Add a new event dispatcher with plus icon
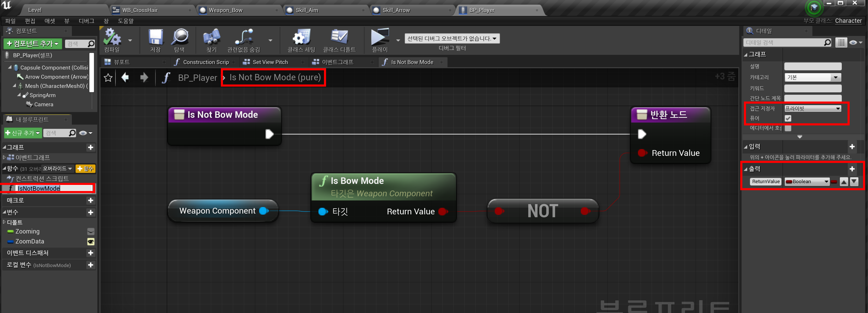The width and height of the screenshot is (868, 313). (91, 253)
